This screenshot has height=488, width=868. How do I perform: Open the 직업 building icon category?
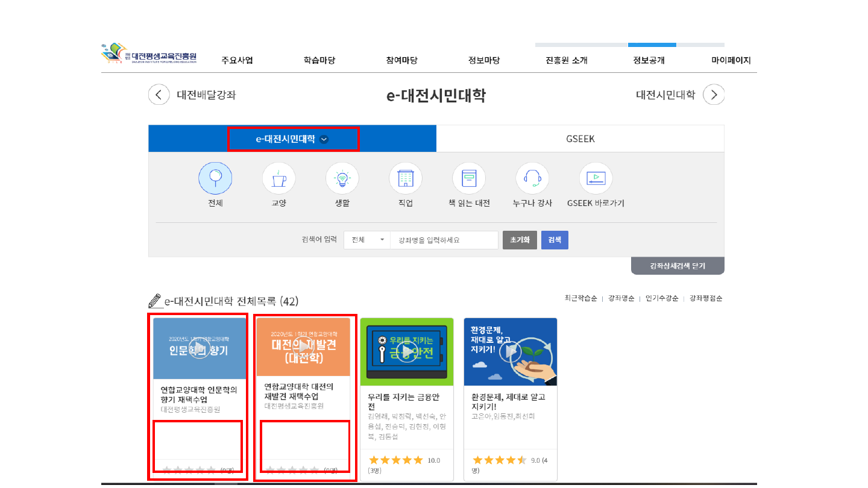(406, 178)
